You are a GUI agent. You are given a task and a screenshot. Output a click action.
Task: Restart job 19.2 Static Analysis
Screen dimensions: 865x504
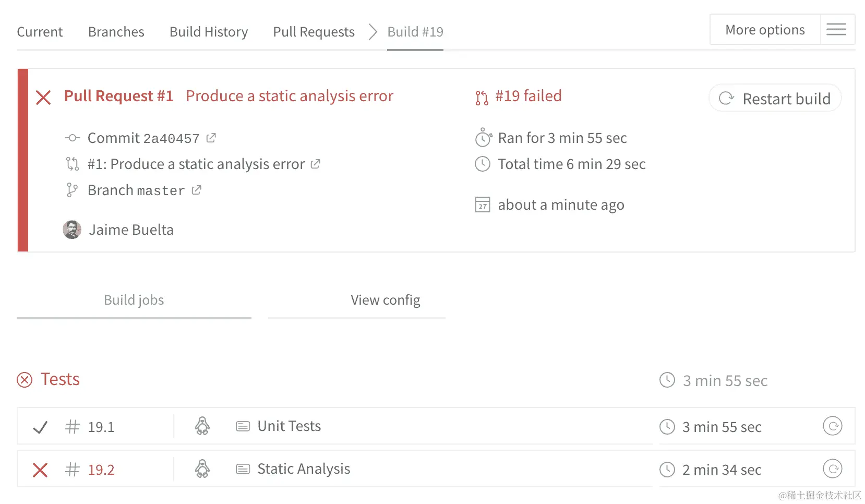(x=832, y=469)
